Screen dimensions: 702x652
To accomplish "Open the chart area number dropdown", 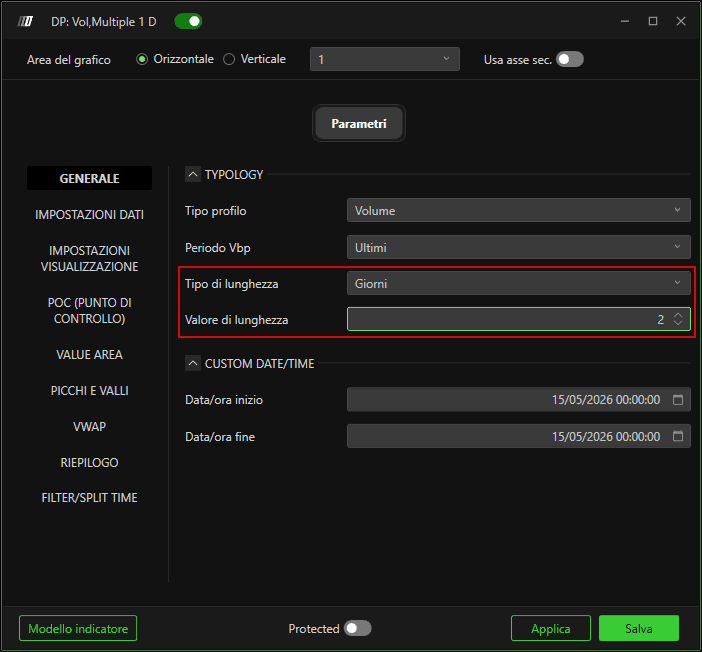I will pyautogui.click(x=385, y=59).
